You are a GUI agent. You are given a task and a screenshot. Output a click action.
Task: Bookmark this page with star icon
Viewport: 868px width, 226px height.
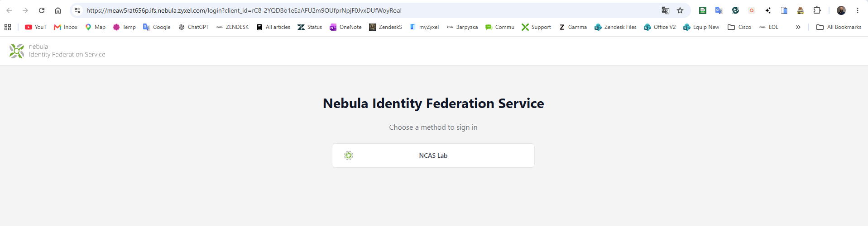680,10
